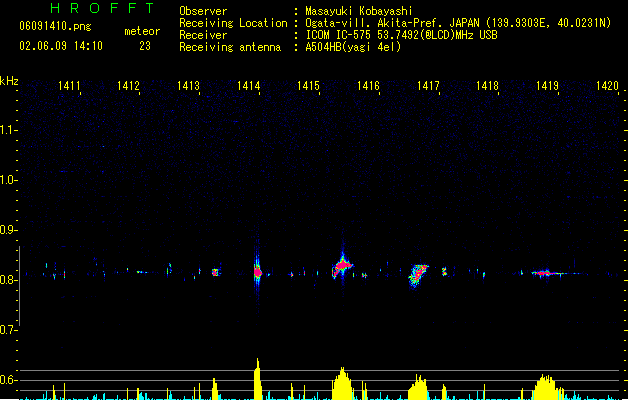Select the meteor count value 23

click(145, 46)
